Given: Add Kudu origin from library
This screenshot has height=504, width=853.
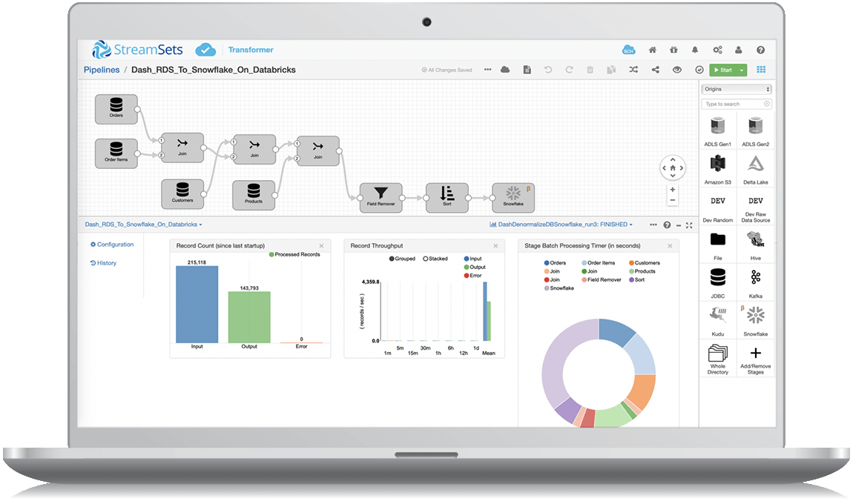Looking at the screenshot, I should click(717, 321).
